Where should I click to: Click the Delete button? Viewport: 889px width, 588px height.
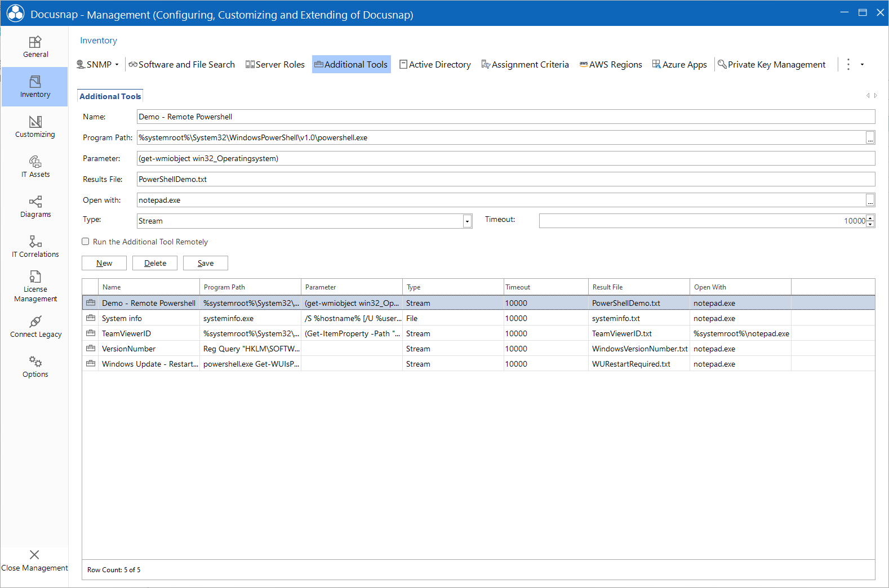point(155,263)
